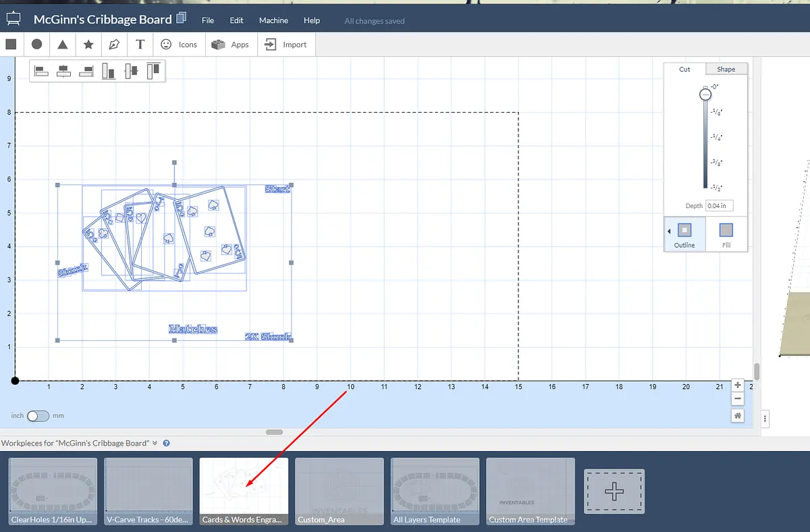Viewport: 810px width, 532px height.
Task: Reset view with the home icon
Action: click(x=738, y=416)
